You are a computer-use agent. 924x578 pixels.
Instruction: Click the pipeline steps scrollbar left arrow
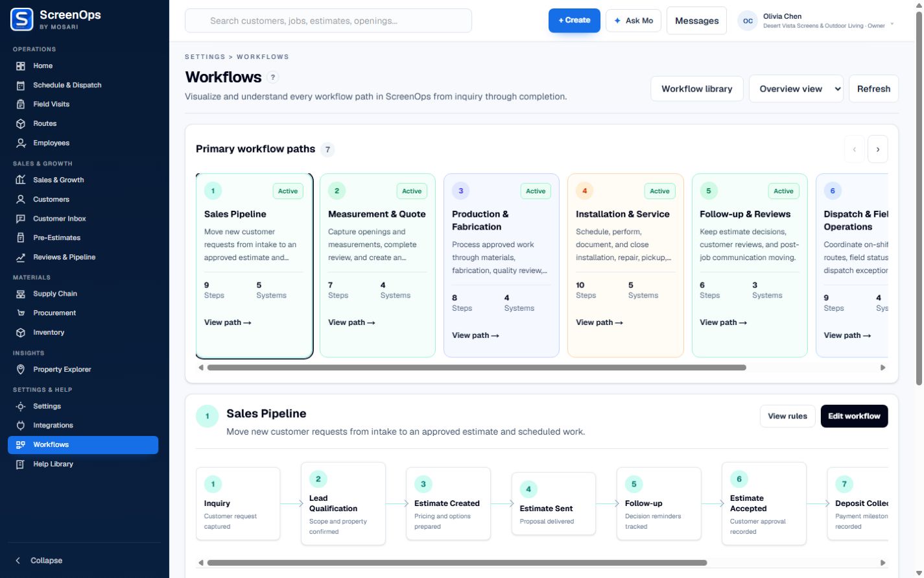201,563
